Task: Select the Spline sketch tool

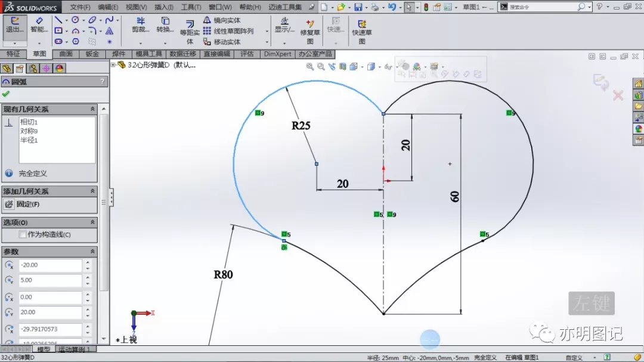Action: click(x=109, y=20)
